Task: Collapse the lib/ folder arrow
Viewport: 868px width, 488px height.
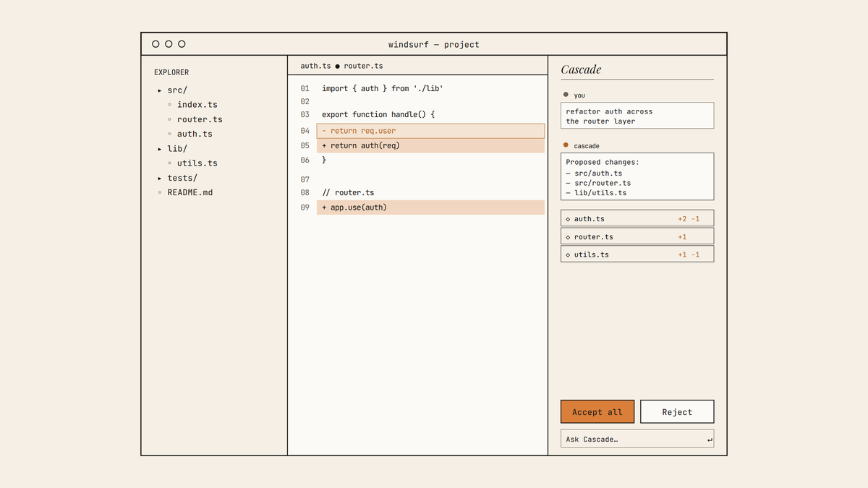Action: (x=160, y=149)
